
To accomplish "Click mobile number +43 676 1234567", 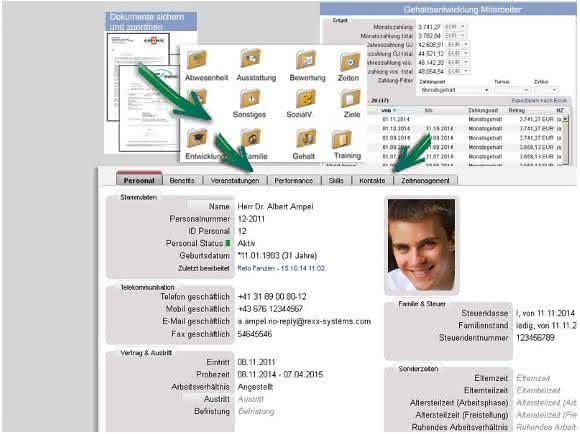I will point(270,309).
